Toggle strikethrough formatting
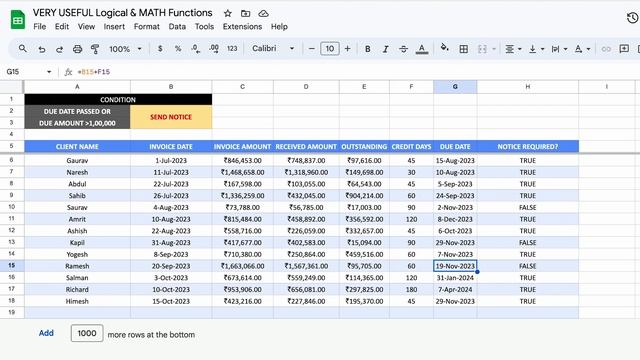 coord(403,49)
